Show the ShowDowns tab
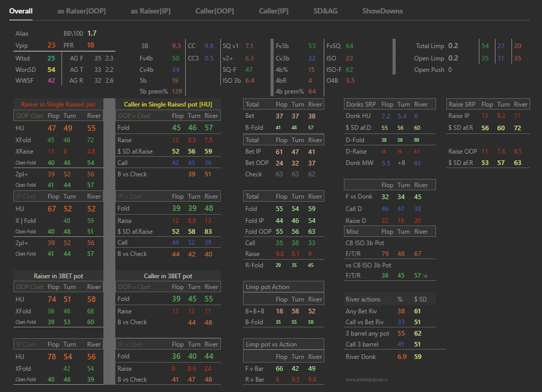 tap(382, 11)
